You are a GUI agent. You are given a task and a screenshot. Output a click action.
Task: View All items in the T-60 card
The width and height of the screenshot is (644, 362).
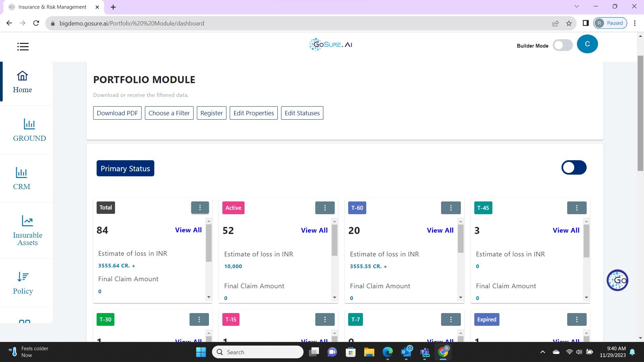(x=440, y=230)
